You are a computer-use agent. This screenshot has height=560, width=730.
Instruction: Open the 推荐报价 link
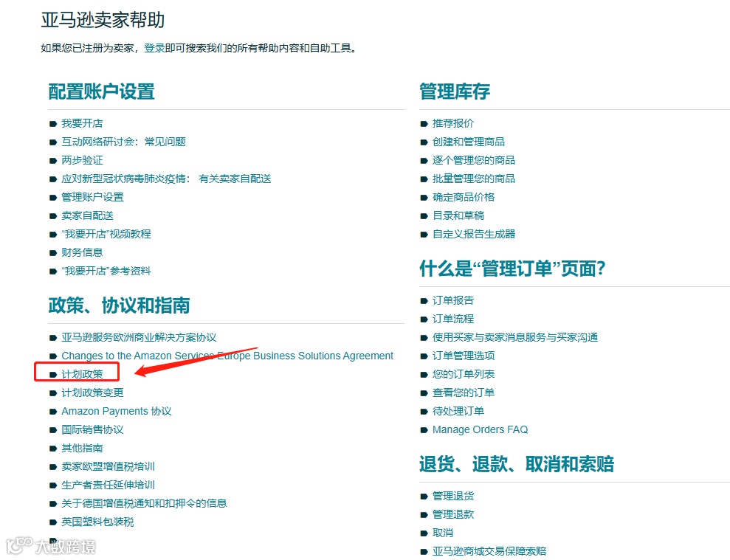453,123
